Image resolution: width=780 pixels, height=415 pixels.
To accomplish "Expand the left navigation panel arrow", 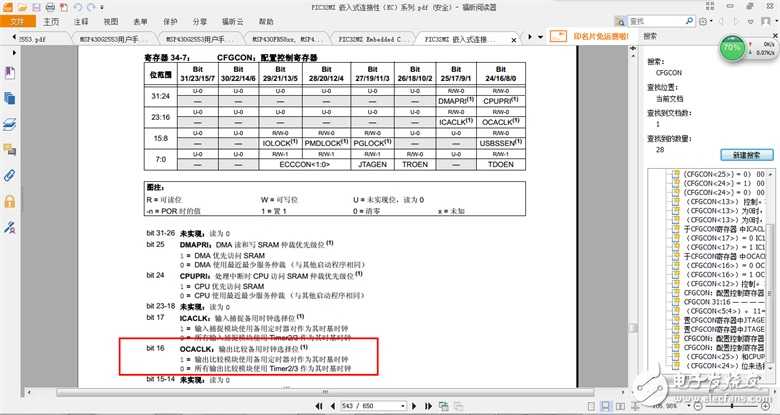I will point(14,53).
